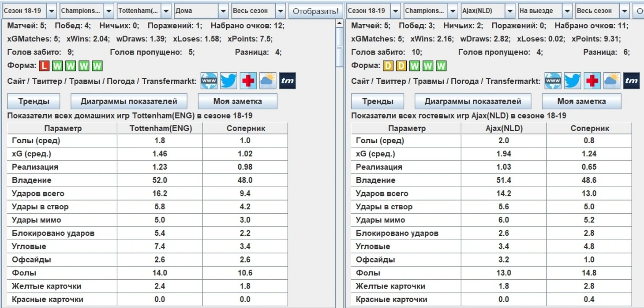Viewport: 644px width, 308px height.
Task: Open Диаграммы показателей for Tottenham
Action: click(x=129, y=101)
